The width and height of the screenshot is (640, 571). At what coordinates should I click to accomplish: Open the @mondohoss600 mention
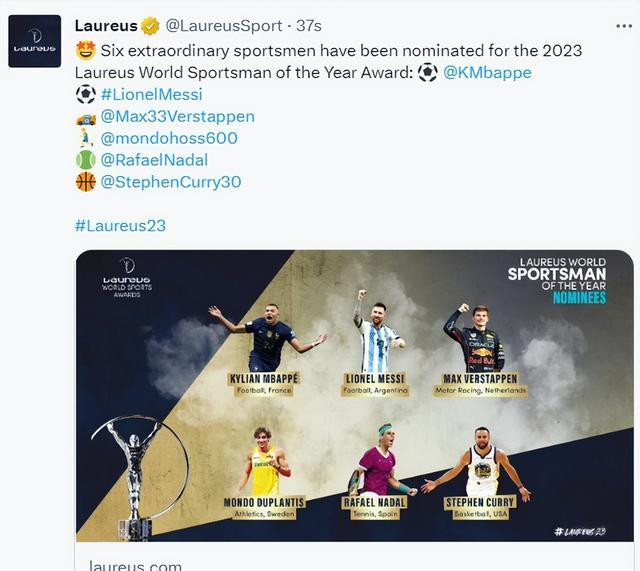[169, 138]
